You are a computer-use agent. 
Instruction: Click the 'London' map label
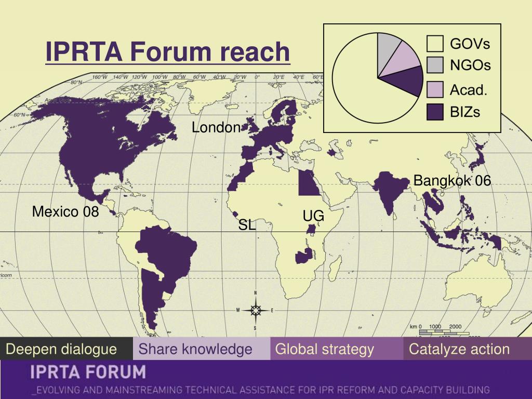click(216, 128)
